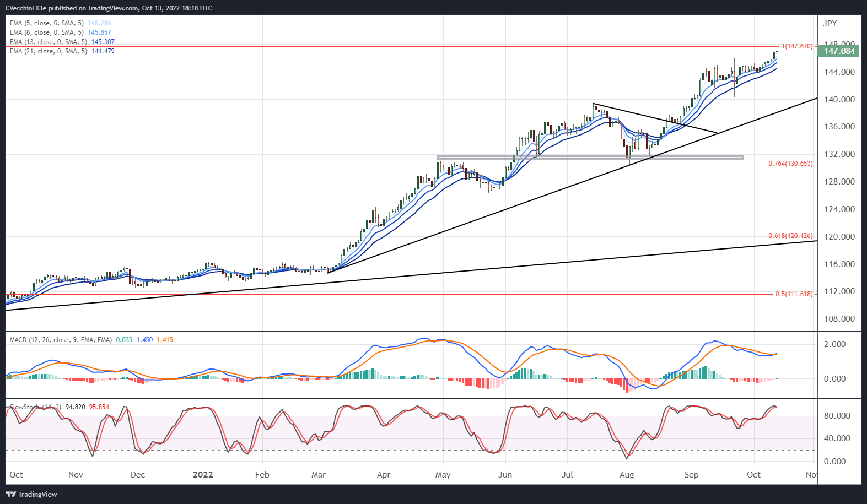
Task: Click the May label on time axis
Action: click(443, 475)
